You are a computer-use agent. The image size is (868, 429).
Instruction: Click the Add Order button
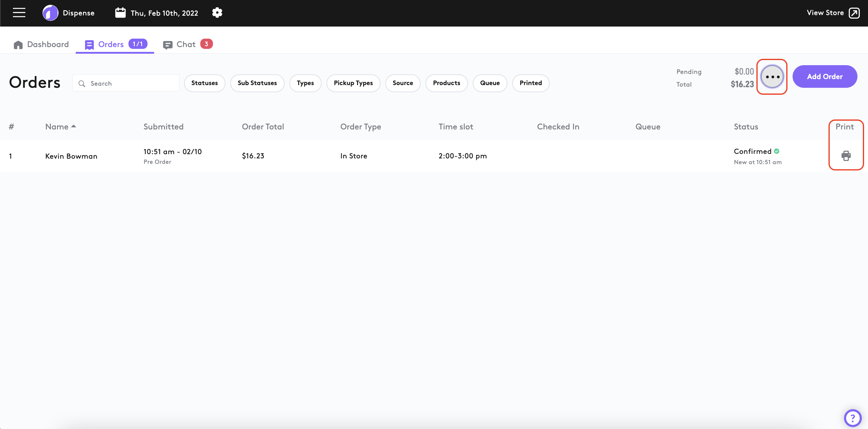[x=825, y=77]
